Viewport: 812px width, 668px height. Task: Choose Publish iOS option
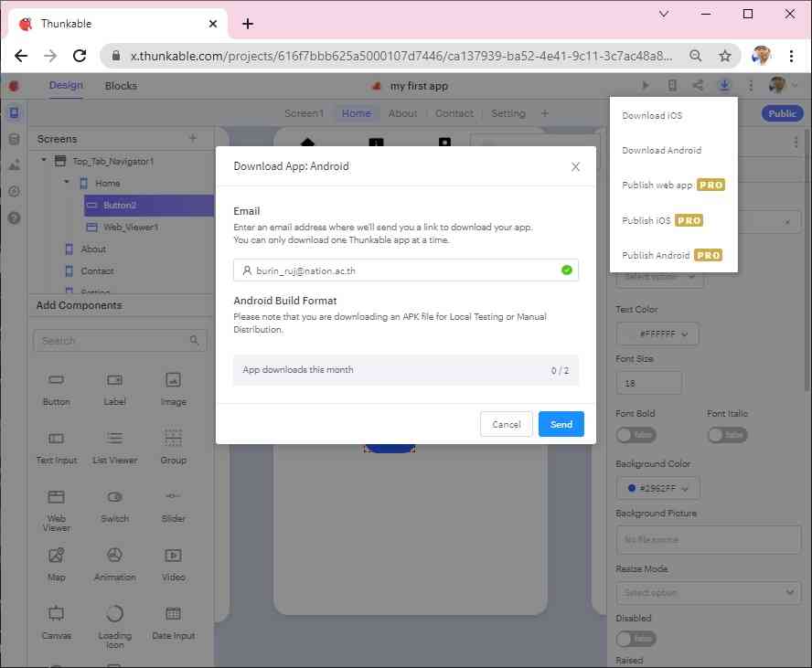pos(662,220)
